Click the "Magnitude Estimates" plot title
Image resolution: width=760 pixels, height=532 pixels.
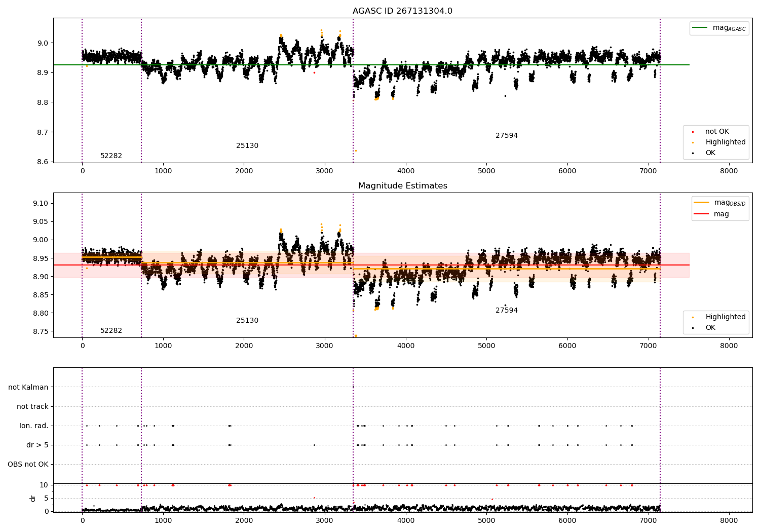tap(403, 186)
